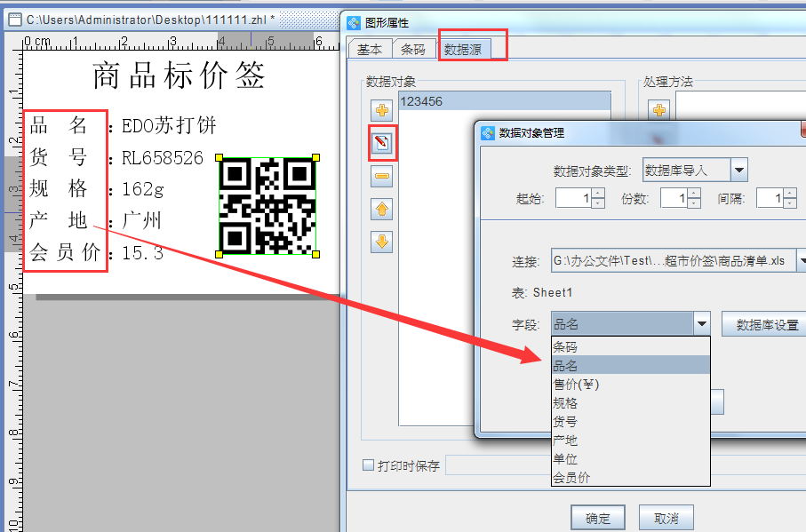Select the pencil edit icon beside data object list
The width and height of the screenshot is (806, 532).
381,143
